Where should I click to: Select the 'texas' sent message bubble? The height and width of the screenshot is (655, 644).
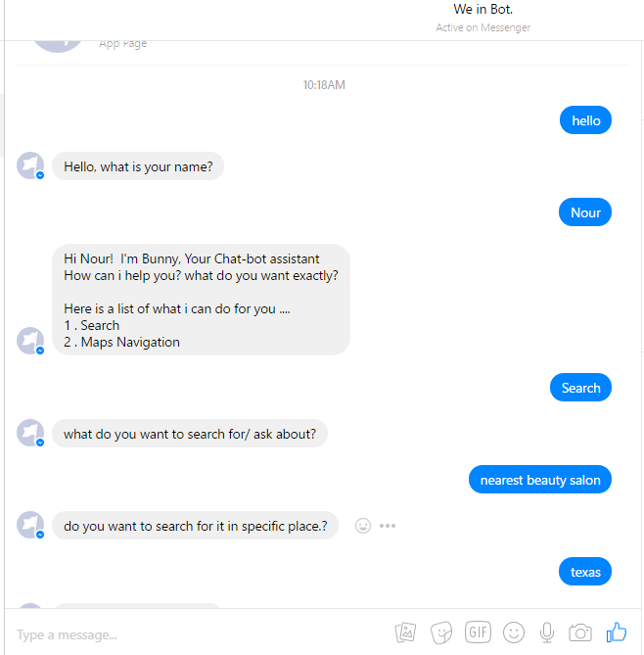click(x=585, y=572)
